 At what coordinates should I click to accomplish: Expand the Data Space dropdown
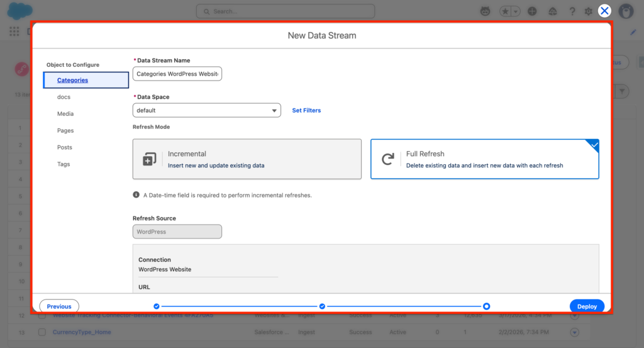pyautogui.click(x=206, y=110)
